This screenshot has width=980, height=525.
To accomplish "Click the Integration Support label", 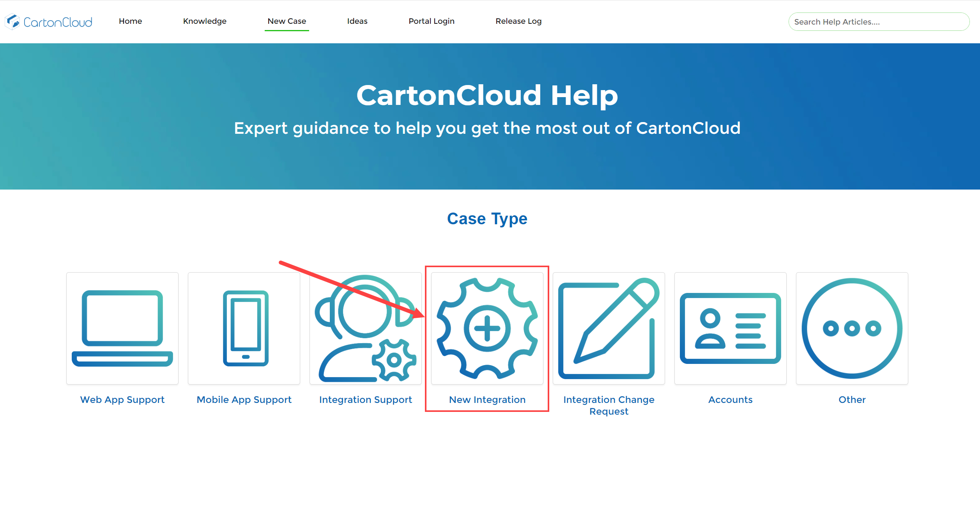I will pyautogui.click(x=365, y=399).
